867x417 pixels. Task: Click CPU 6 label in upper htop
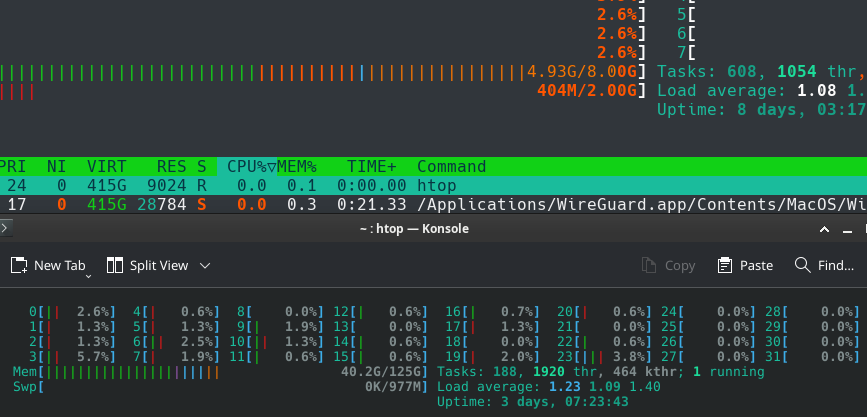(682, 34)
